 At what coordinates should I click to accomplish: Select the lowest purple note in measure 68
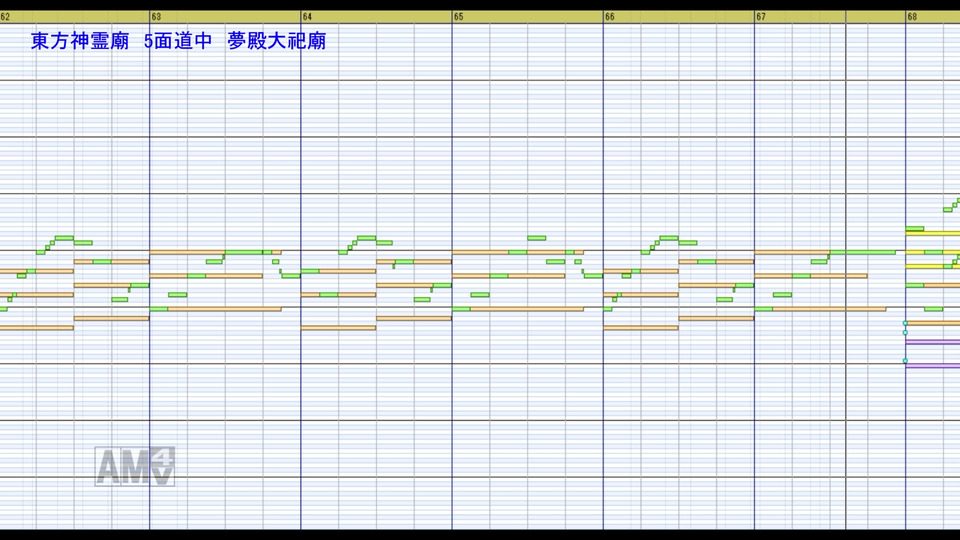[x=932, y=366]
